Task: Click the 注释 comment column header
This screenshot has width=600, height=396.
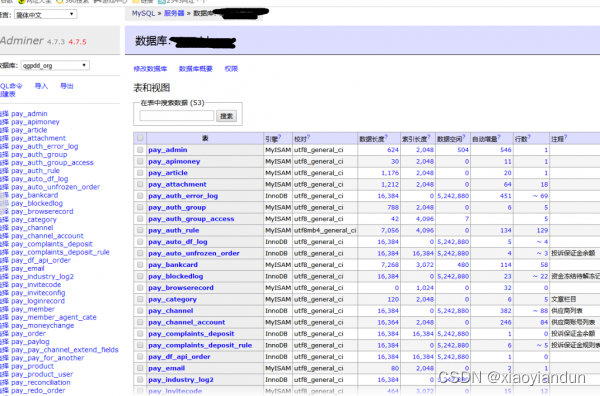Action: tap(558, 139)
